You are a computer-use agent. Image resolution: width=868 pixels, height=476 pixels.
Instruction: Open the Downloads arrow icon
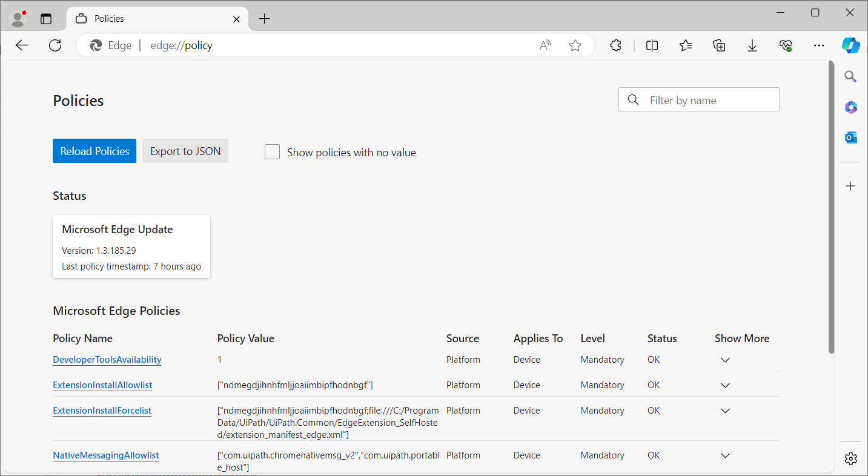tap(752, 45)
